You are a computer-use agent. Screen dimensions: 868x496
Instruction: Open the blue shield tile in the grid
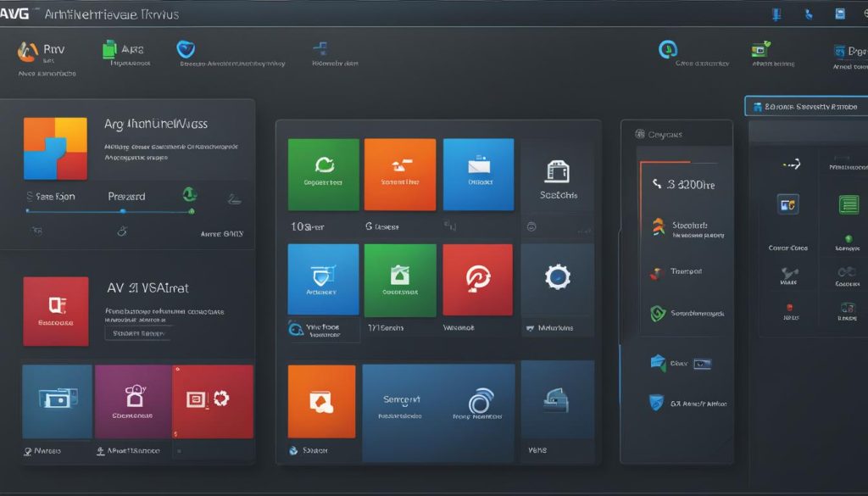point(322,279)
